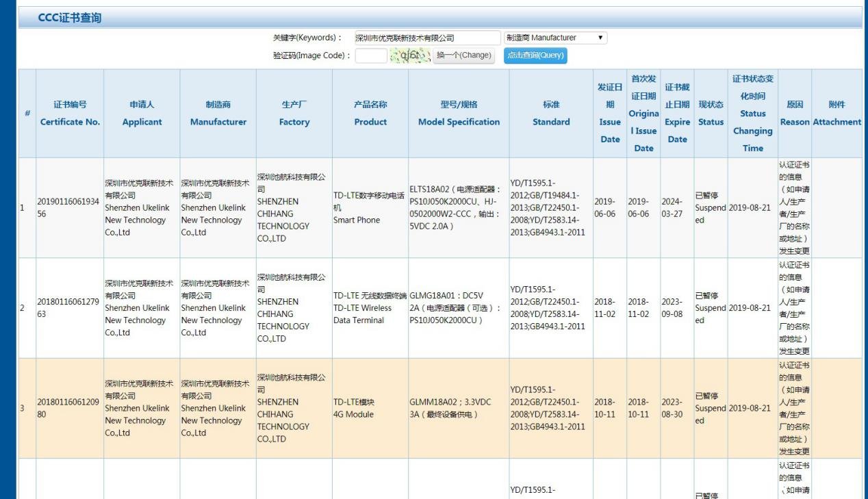Open the Manufacturer search type dropdown

point(555,38)
